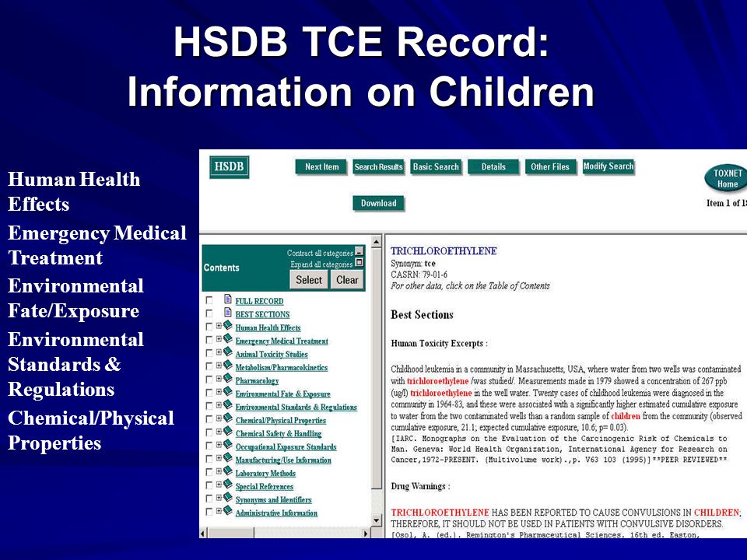747x560 pixels.
Task: Click book icon beside Environmental Fate & Exposure
Action: click(228, 391)
